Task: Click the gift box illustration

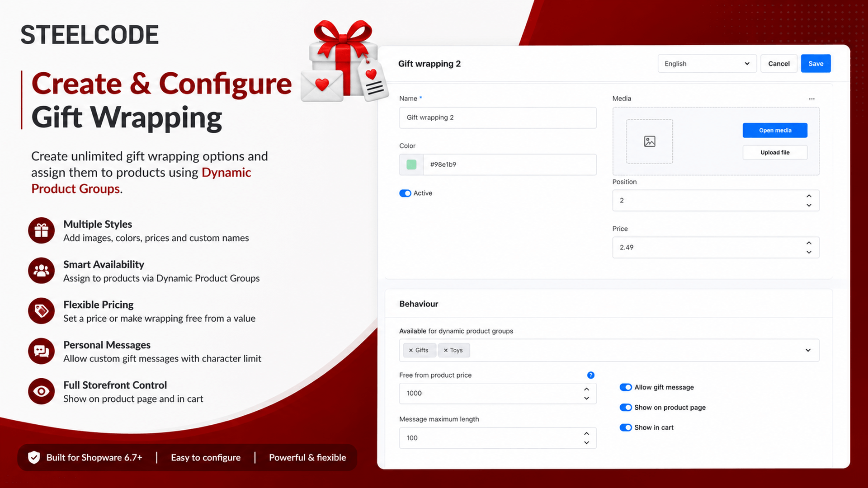Action: coord(344,61)
